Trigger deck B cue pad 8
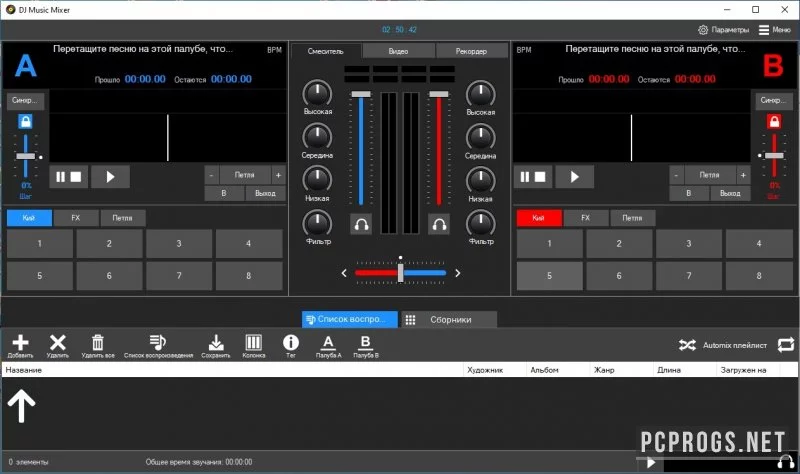The width and height of the screenshot is (800, 474). (x=759, y=276)
